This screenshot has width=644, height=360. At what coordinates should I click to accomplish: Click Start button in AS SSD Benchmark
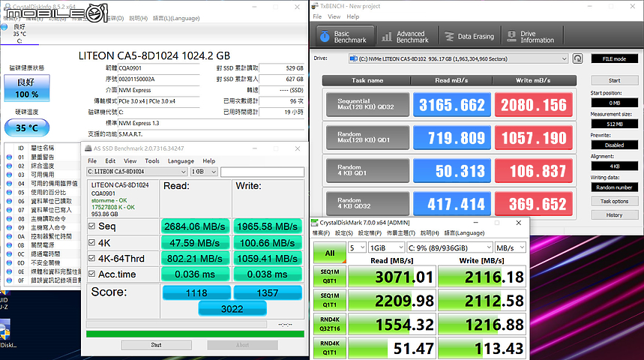[156, 345]
